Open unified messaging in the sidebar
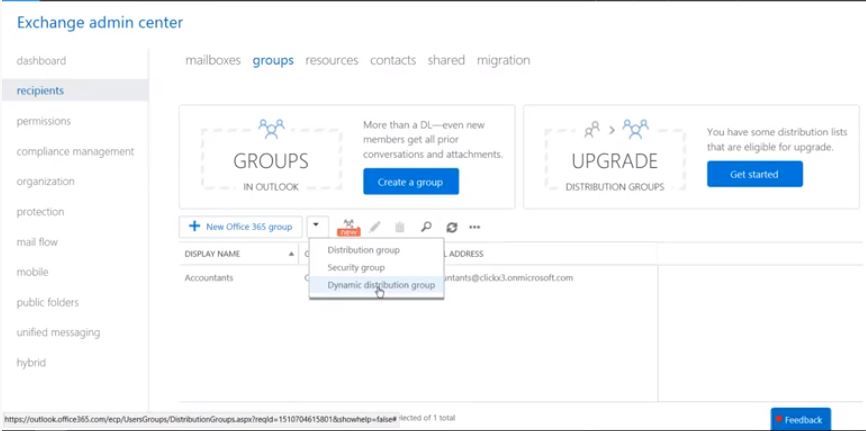866x431 pixels. coord(58,333)
